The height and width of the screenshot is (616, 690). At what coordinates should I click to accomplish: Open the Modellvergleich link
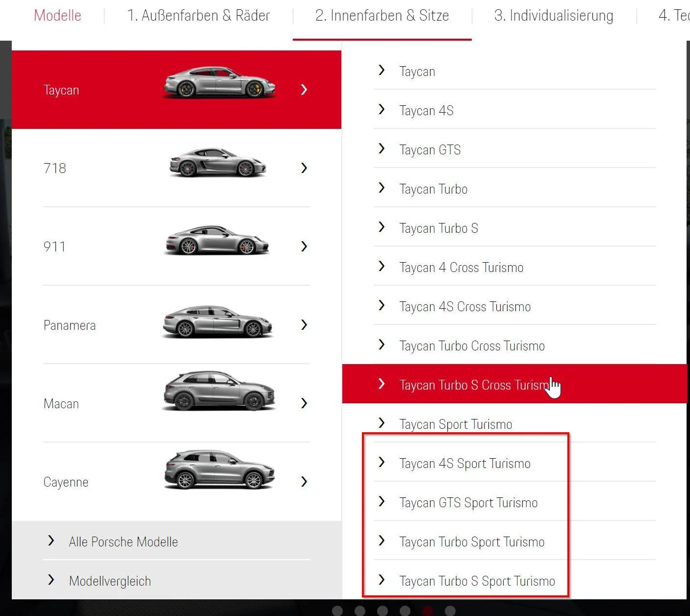click(x=110, y=581)
